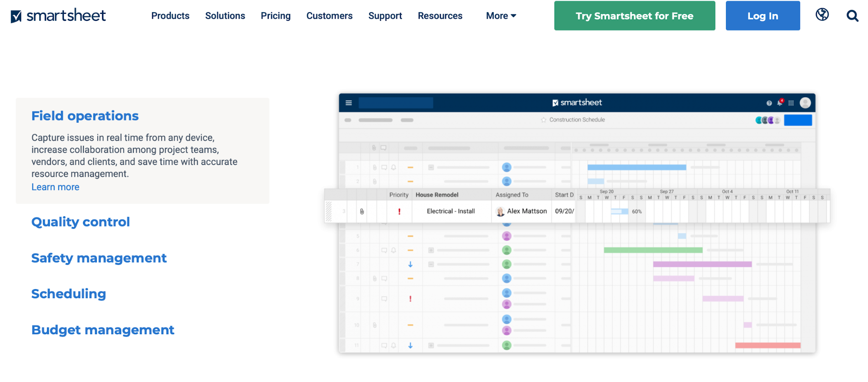Screen dimensions: 868x382
Task: Expand the More dropdown menu
Action: pos(501,16)
